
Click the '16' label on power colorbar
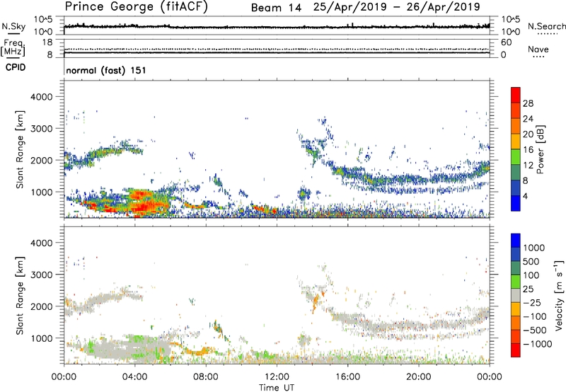[x=528, y=150]
